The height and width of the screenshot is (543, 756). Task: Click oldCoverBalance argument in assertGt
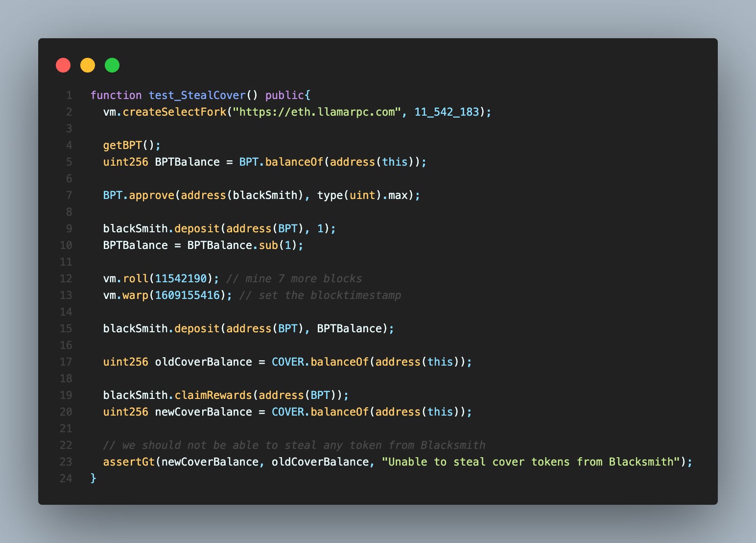coord(320,462)
